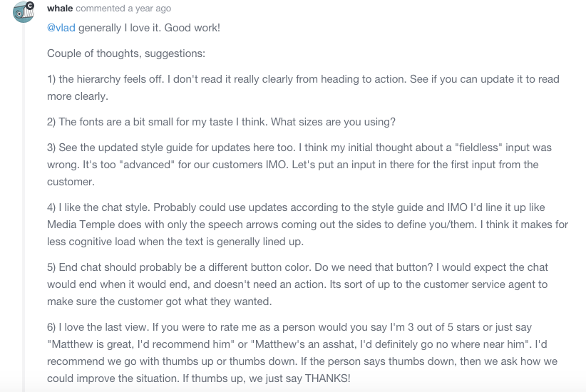This screenshot has width=586, height=392.
Task: Click the capitalized word "THANKS!"
Action: point(328,378)
